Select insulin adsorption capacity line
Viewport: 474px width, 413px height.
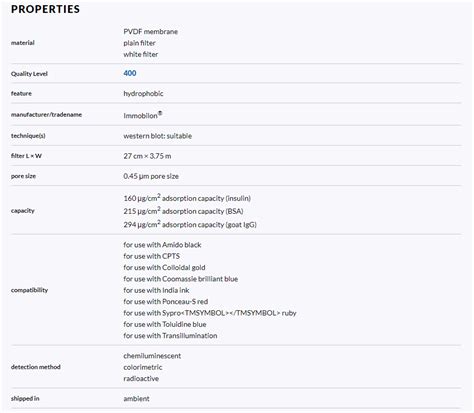[187, 198]
